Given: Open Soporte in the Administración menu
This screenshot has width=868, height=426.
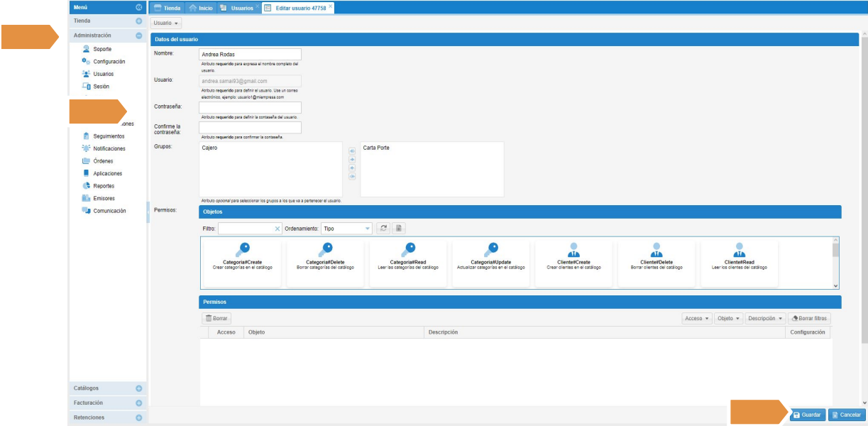Looking at the screenshot, I should (101, 49).
